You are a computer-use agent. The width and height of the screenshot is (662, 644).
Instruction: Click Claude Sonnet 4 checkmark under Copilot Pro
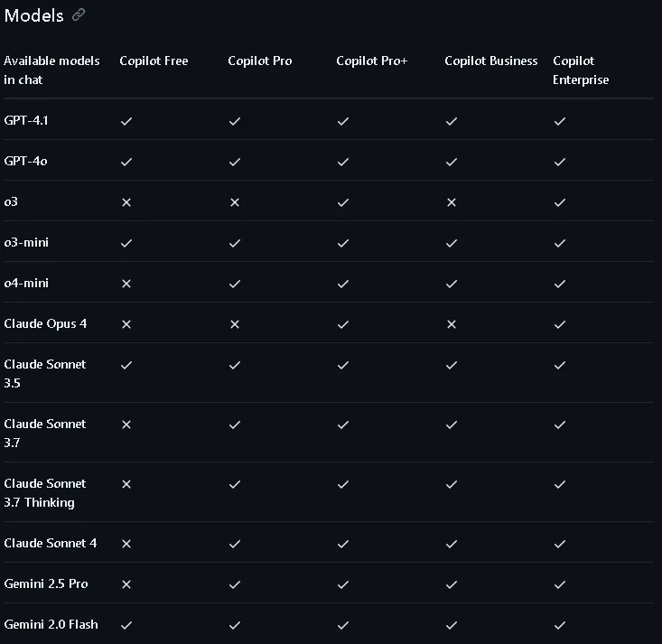[x=235, y=544]
